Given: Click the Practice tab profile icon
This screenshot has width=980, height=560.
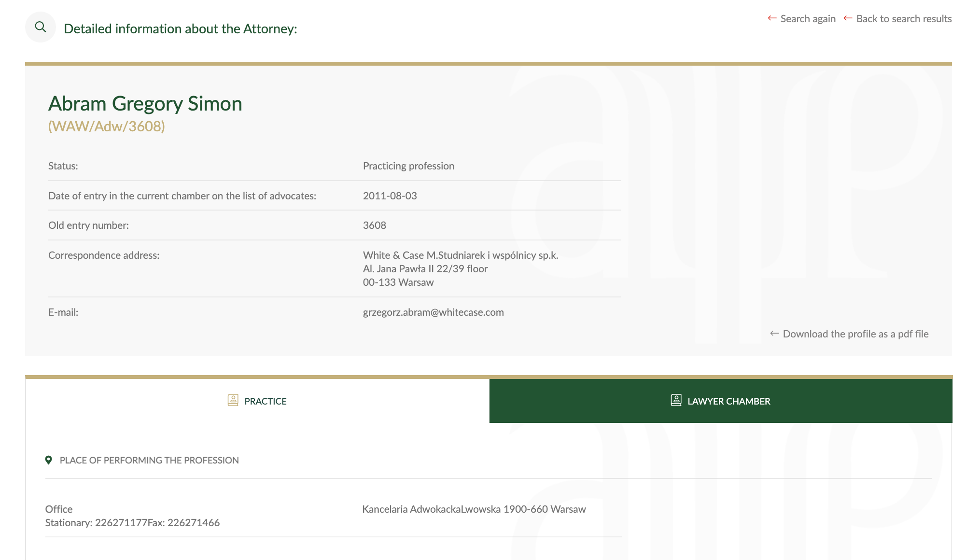Looking at the screenshot, I should 233,400.
